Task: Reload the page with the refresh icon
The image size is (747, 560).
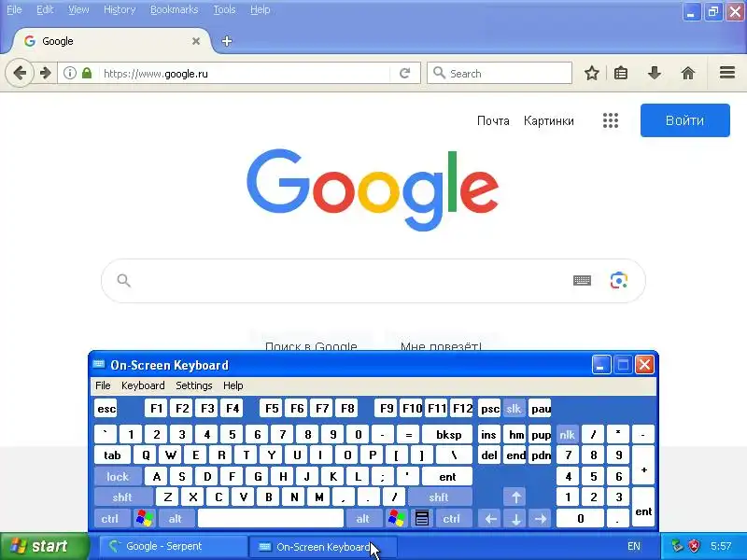Action: 405,74
